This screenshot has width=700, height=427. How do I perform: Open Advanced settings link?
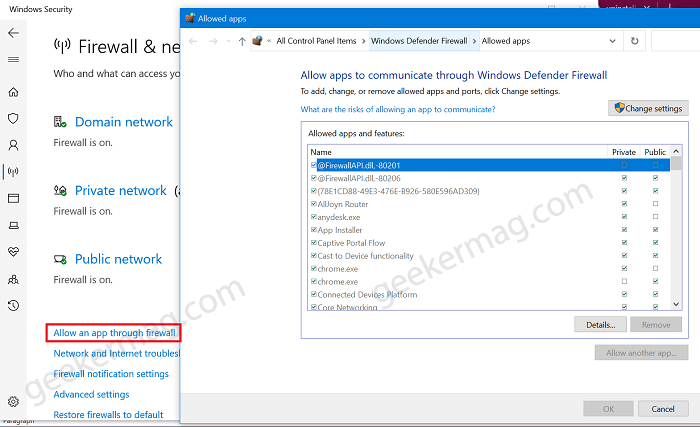pos(91,394)
